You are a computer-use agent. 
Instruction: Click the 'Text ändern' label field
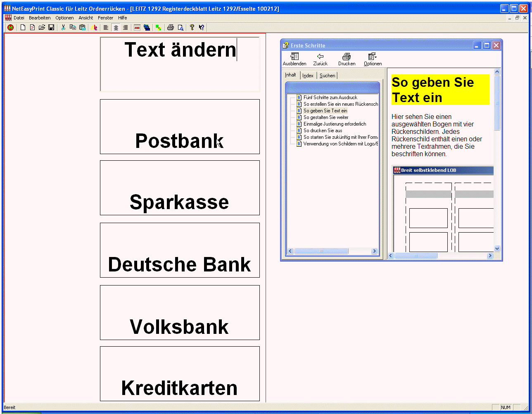pyautogui.click(x=180, y=64)
